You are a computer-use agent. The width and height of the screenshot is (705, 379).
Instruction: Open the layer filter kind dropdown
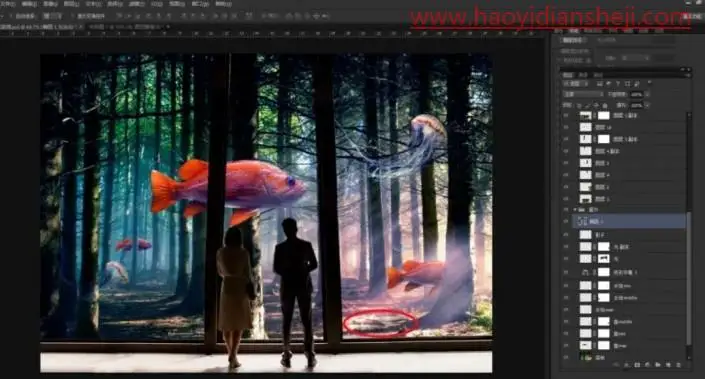(576, 84)
